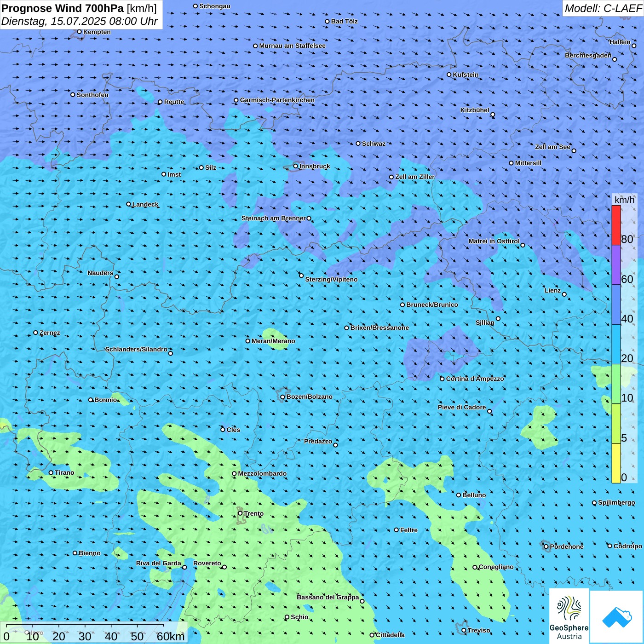
Task: Click the 'Bassano del Grappa' label
Action: point(328,597)
